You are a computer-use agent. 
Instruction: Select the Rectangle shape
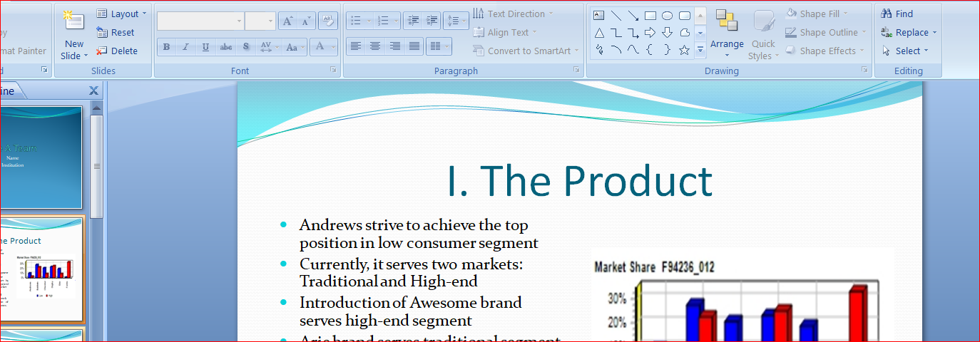click(x=650, y=15)
